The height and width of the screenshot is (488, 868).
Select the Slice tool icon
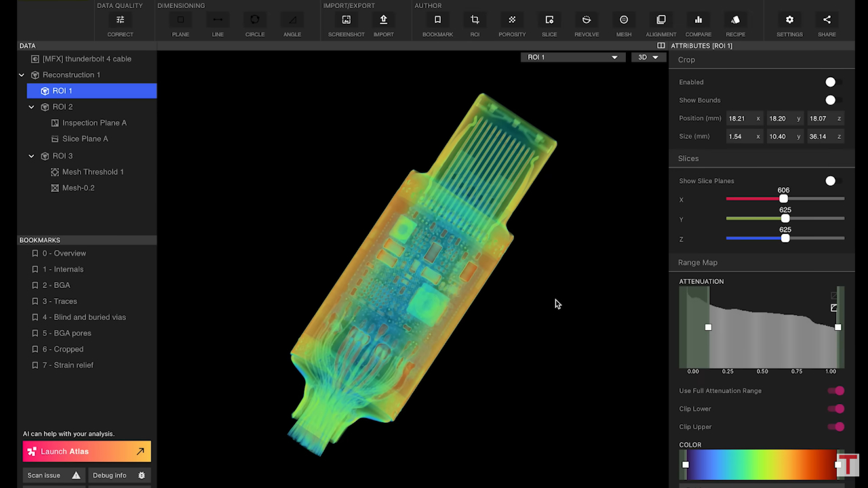(549, 20)
